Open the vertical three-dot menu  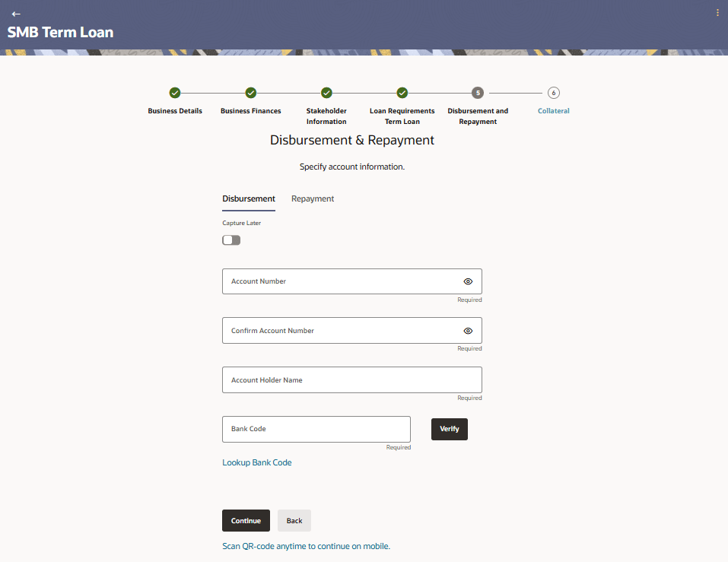tap(717, 13)
